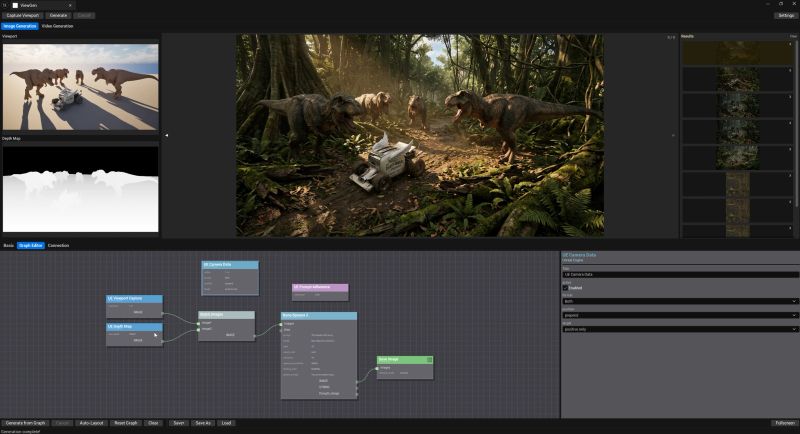Select the first result thumbnail in Results
This screenshot has height=434, width=800.
737,53
